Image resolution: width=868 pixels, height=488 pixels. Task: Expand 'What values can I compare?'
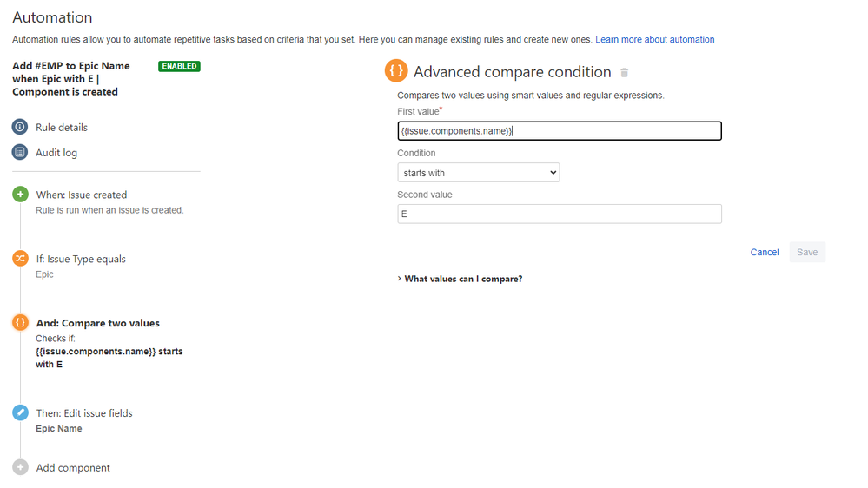tap(461, 279)
